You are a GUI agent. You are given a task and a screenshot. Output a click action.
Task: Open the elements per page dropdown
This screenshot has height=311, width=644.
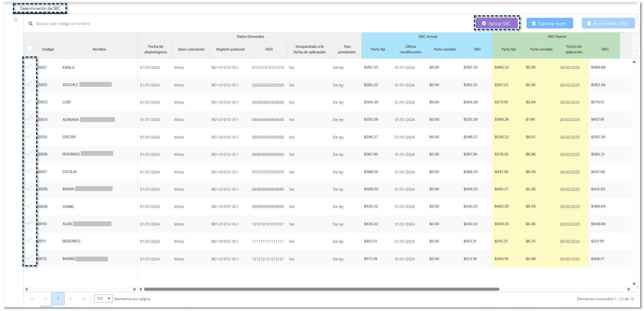(x=103, y=299)
